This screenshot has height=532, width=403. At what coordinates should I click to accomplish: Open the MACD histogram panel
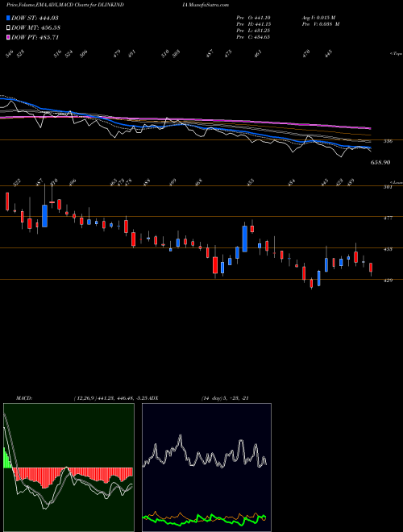click(69, 468)
